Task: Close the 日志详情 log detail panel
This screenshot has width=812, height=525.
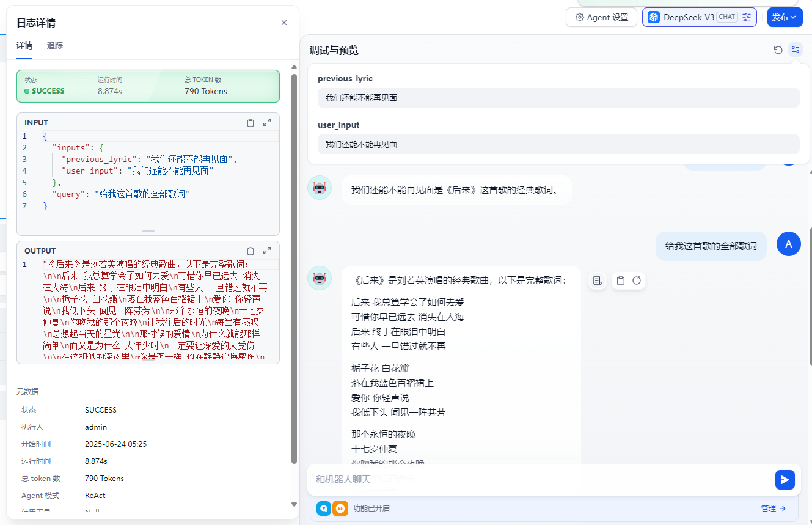Action: [283, 23]
